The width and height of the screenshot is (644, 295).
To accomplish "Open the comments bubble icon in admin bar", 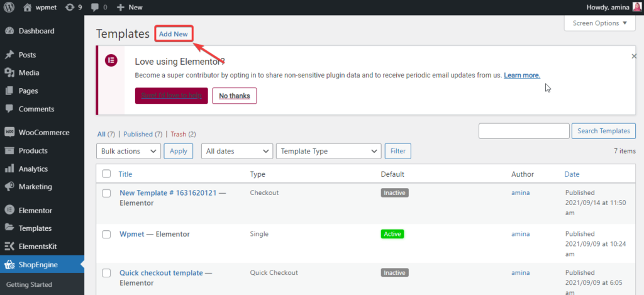I will tap(96, 8).
